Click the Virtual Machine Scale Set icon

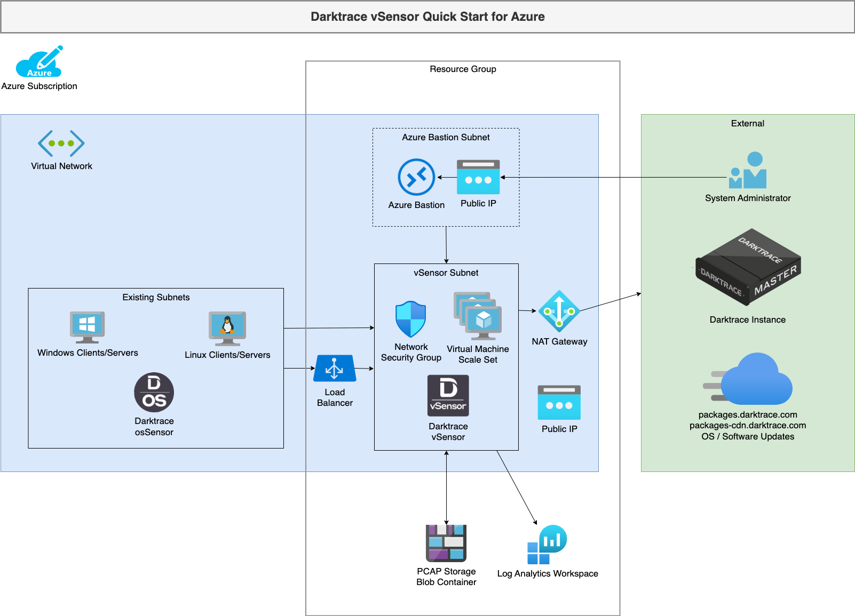click(x=478, y=316)
